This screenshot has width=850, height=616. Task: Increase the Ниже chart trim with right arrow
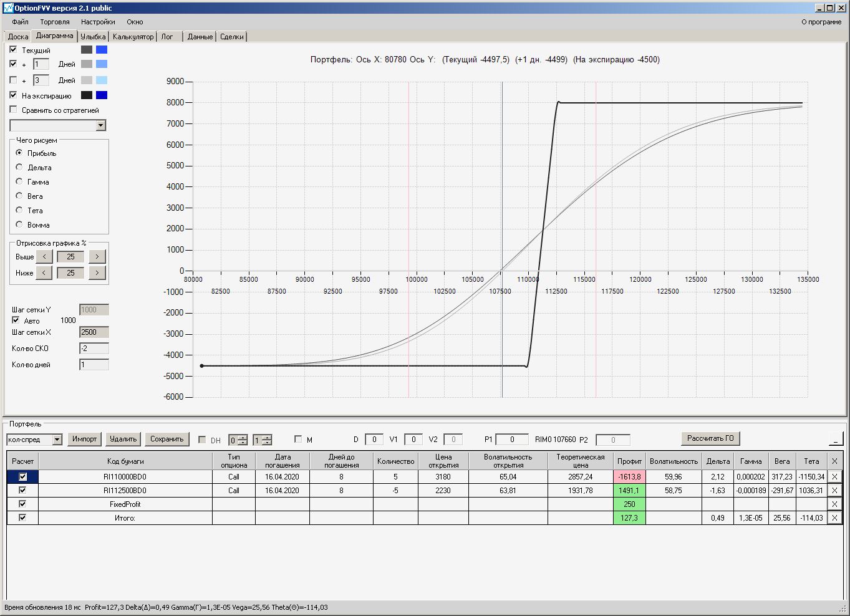point(97,273)
